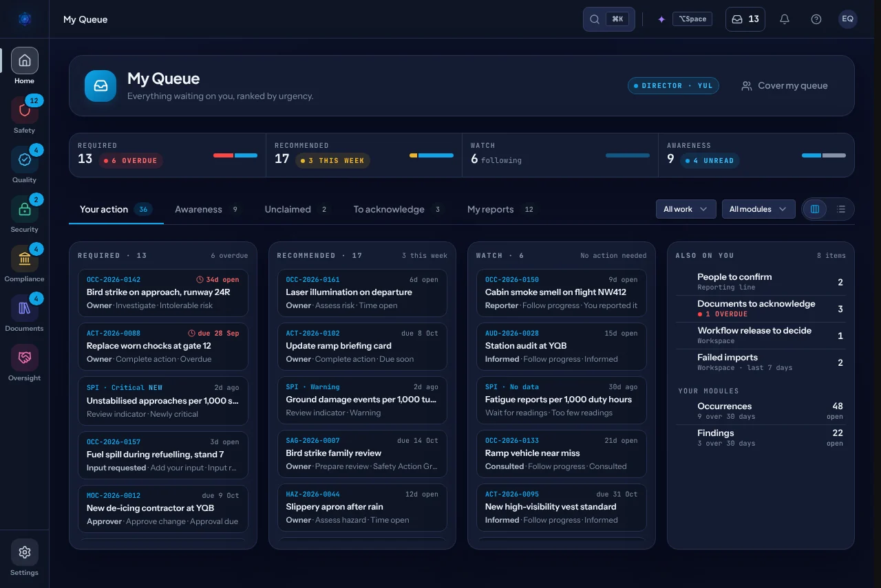This screenshot has width=881, height=588.
Task: Open the Home sidebar icon
Action: pos(25,61)
